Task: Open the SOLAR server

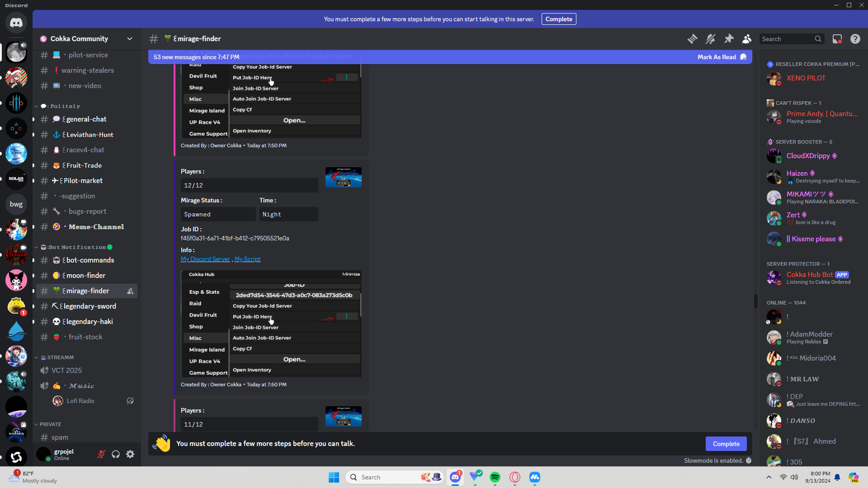Action: click(x=16, y=179)
